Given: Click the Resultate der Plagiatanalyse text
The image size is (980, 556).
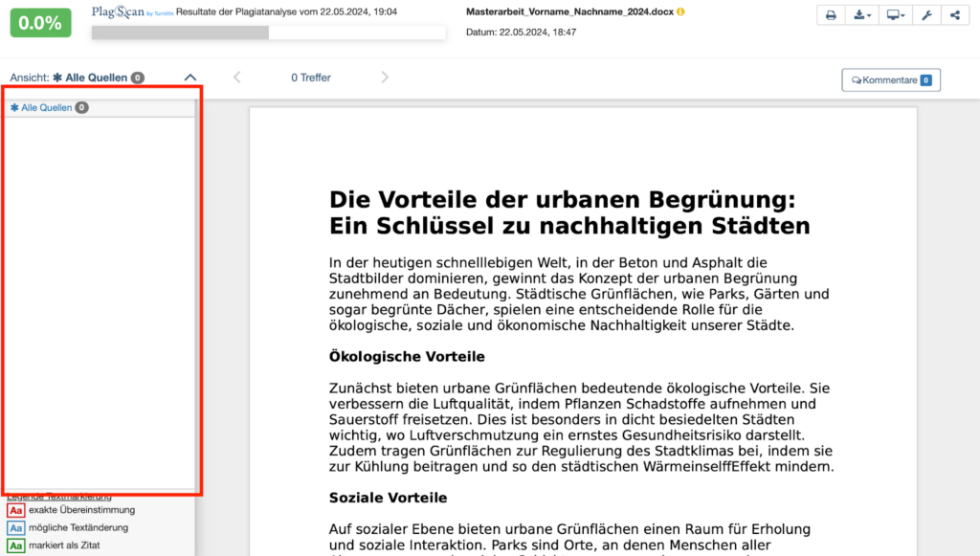Looking at the screenshot, I should 286,11.
